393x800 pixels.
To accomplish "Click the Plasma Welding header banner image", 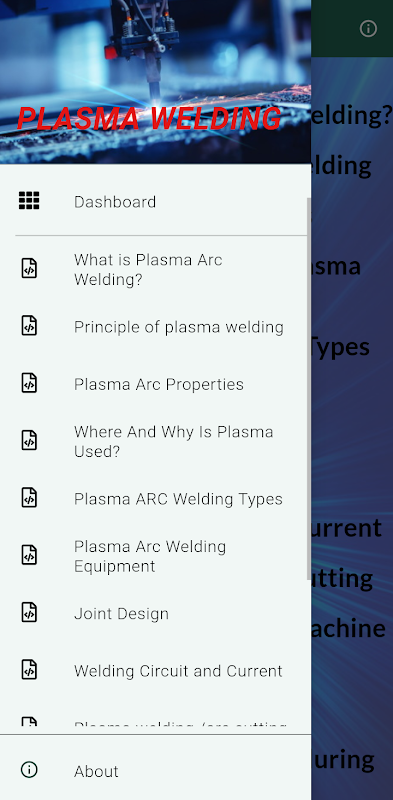I will (x=155, y=82).
